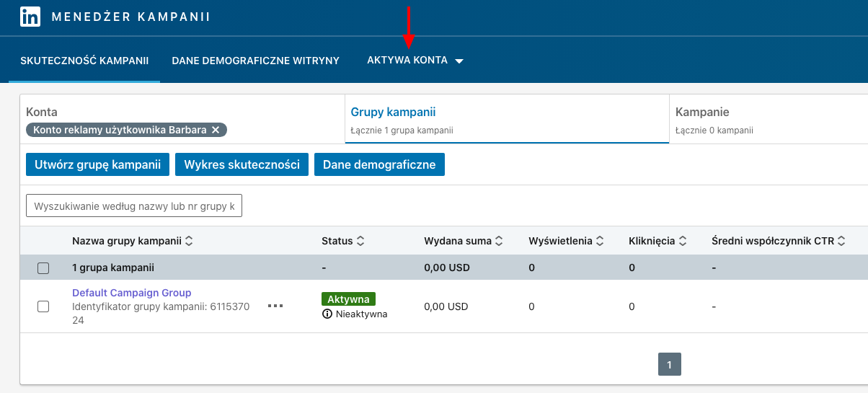Sort by Nazwa grupy kampanii column arrows
This screenshot has height=393, width=868.
(190, 242)
